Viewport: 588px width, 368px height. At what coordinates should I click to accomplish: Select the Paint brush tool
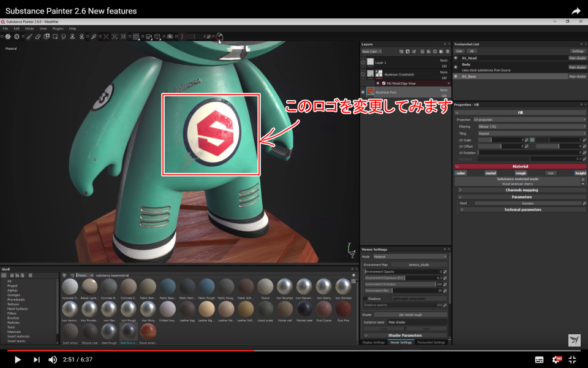click(x=29, y=36)
